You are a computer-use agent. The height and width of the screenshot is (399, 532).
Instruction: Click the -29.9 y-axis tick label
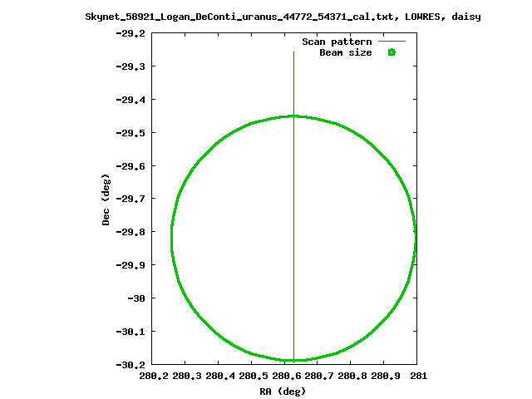[x=131, y=265]
